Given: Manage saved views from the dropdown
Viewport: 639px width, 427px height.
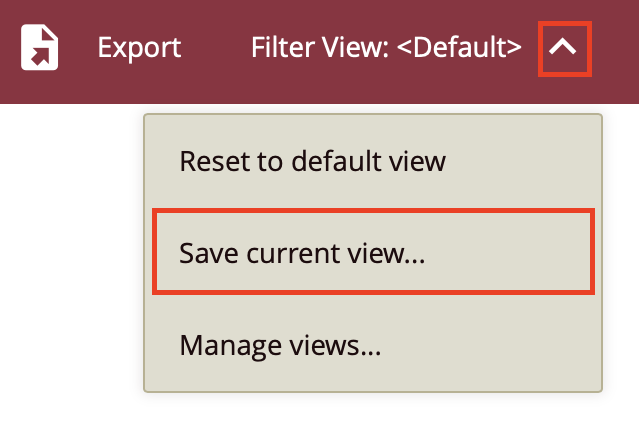Looking at the screenshot, I should pos(281,346).
